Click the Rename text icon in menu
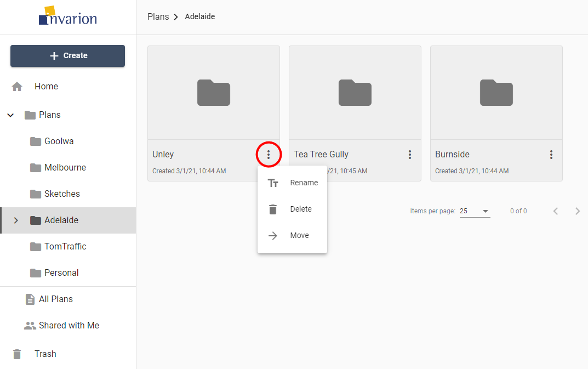Image resolution: width=588 pixels, height=369 pixels. tap(273, 183)
